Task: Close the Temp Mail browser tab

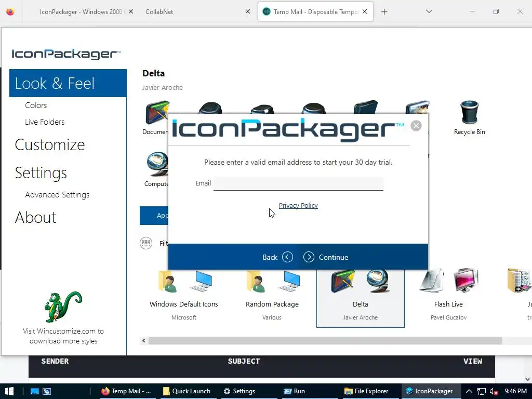Action: tap(365, 11)
